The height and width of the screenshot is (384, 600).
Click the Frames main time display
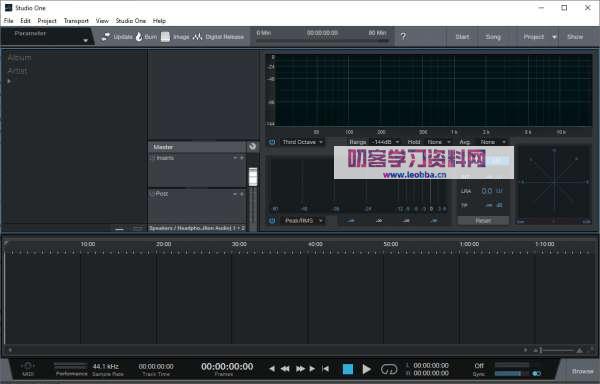227,367
